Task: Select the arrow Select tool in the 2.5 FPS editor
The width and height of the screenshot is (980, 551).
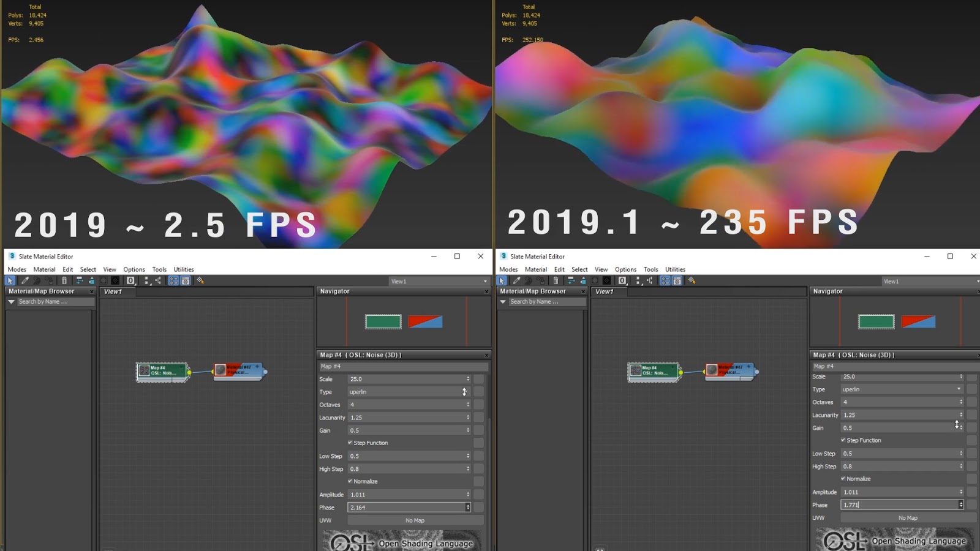Action: (x=10, y=280)
